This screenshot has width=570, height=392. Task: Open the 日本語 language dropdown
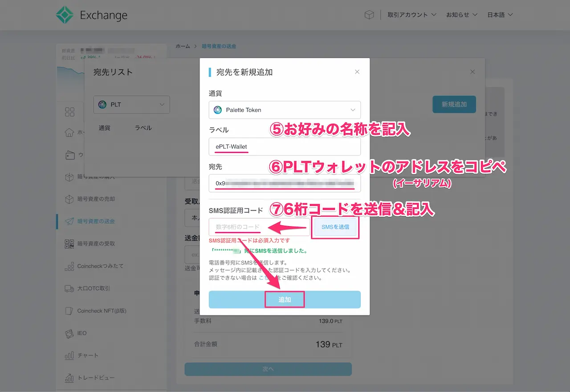pos(500,15)
